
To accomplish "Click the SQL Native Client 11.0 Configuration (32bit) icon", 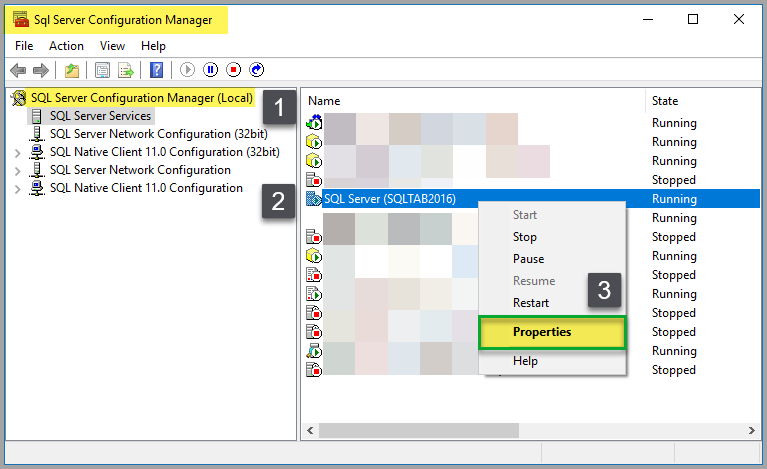I will 36,152.
